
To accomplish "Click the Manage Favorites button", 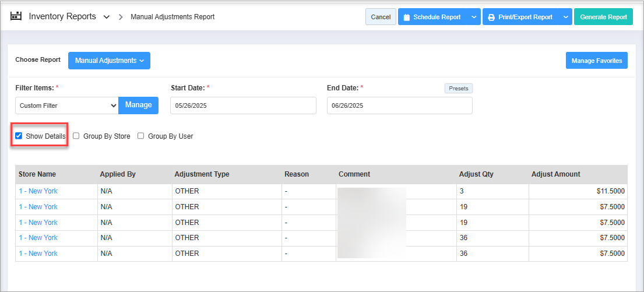I will pos(596,61).
